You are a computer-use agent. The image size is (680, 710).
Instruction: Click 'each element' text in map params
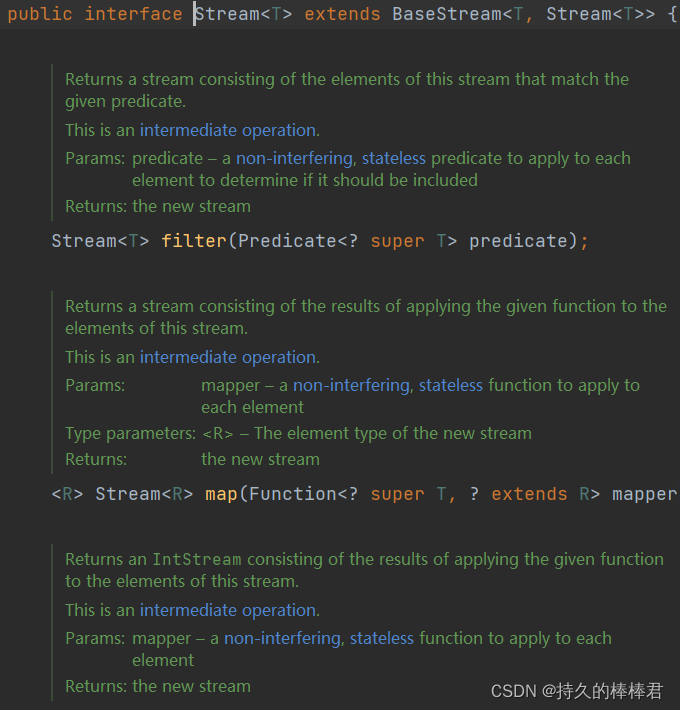click(253, 408)
